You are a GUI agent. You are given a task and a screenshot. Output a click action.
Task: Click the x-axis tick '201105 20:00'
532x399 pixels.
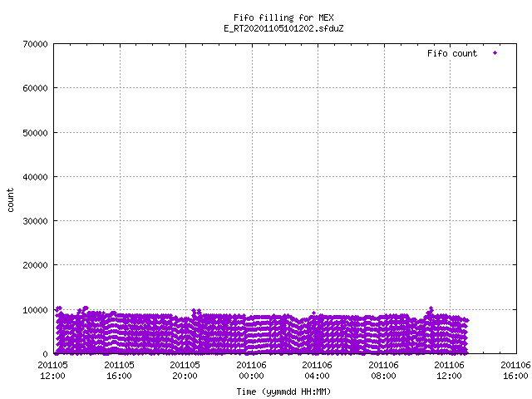coord(185,371)
